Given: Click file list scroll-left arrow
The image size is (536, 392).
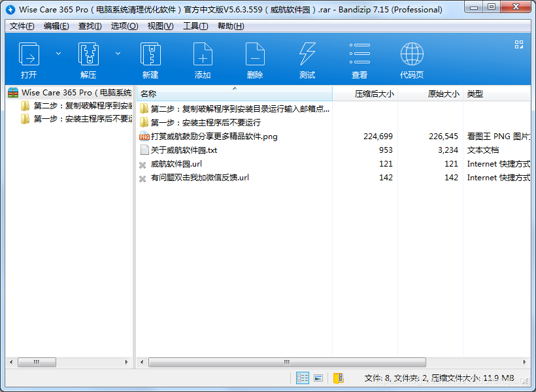Looking at the screenshot, I should (142, 362).
